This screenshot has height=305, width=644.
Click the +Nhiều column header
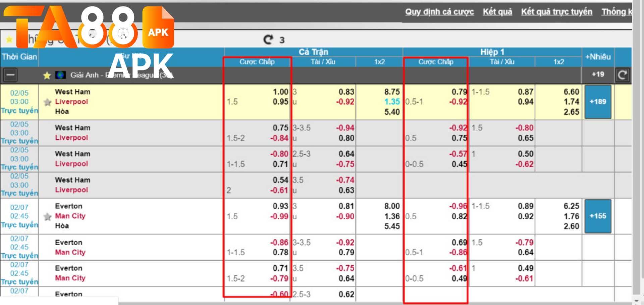pos(598,57)
